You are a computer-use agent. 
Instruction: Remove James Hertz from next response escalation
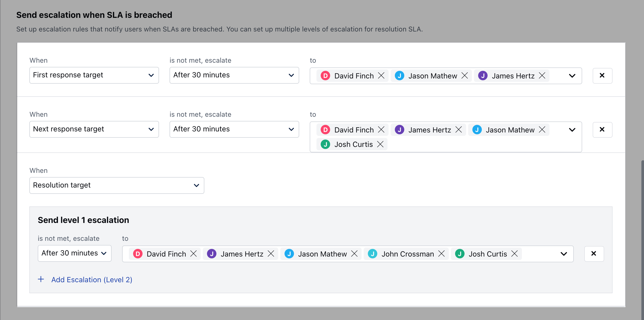point(459,130)
